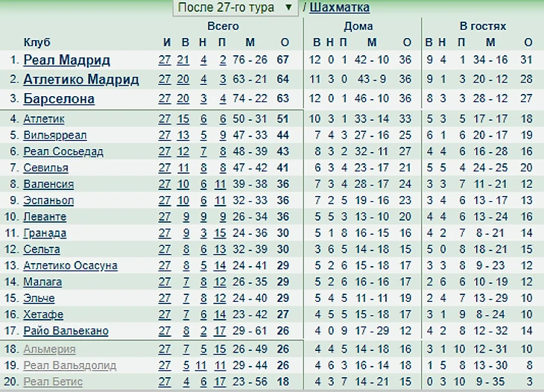The width and height of the screenshot is (544, 392).
Task: Open the greyed Альмерия club link
Action: click(49, 350)
